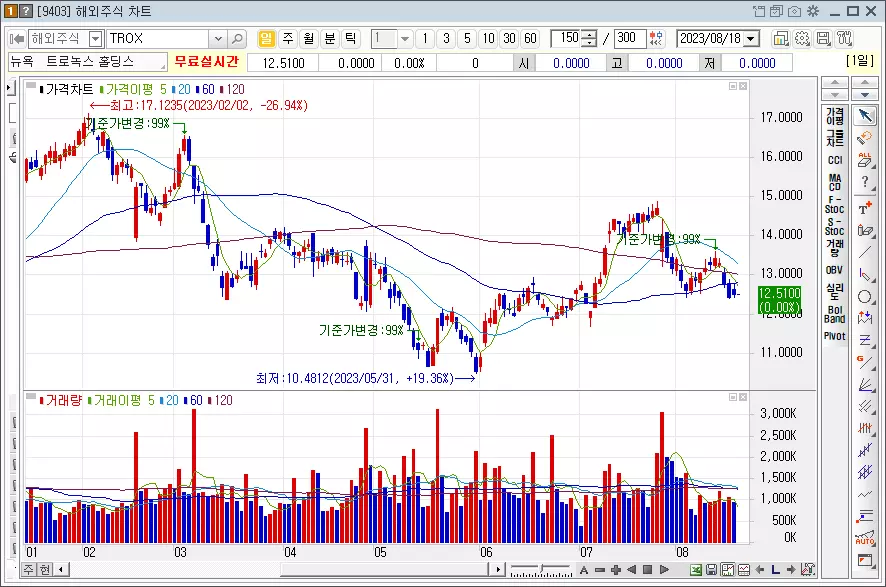Add the MACD indicator
This screenshot has height=587, width=886.
click(835, 182)
